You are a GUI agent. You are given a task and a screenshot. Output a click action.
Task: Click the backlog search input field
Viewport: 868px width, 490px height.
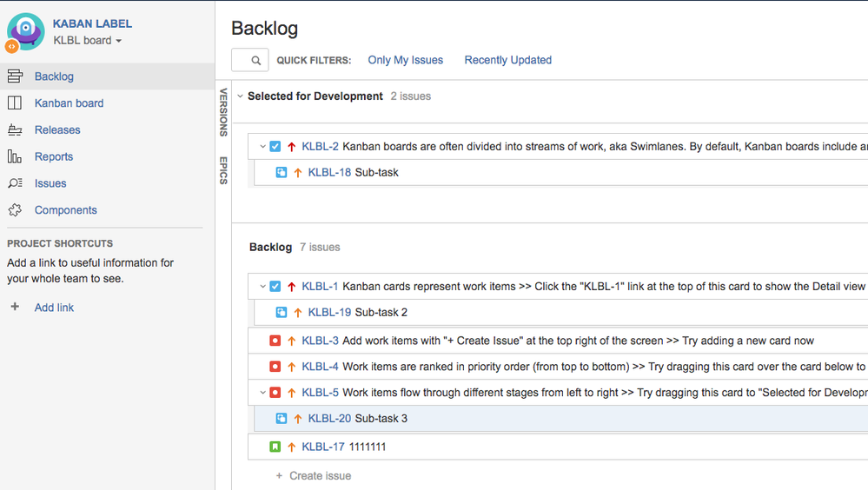249,60
